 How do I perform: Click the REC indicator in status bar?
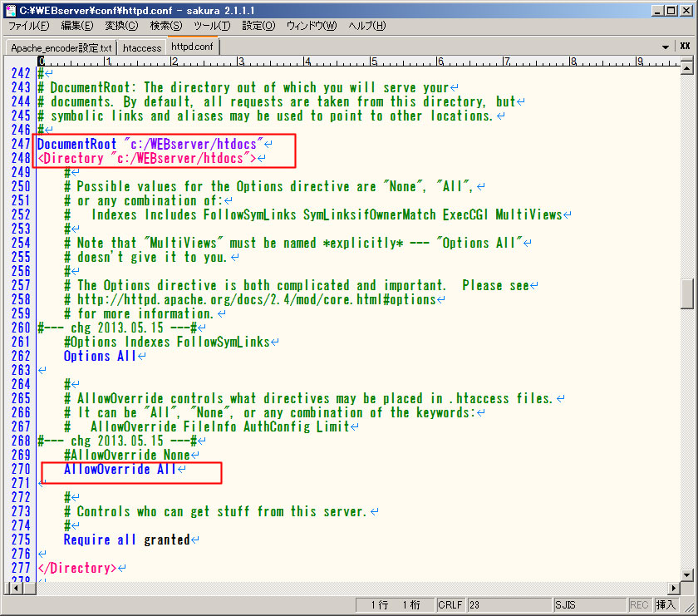coord(639,605)
